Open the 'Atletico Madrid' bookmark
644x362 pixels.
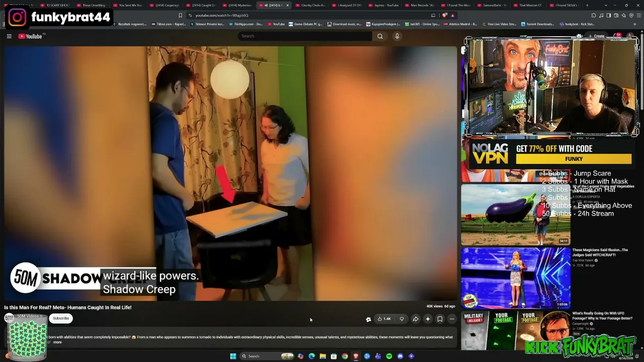tap(460, 24)
